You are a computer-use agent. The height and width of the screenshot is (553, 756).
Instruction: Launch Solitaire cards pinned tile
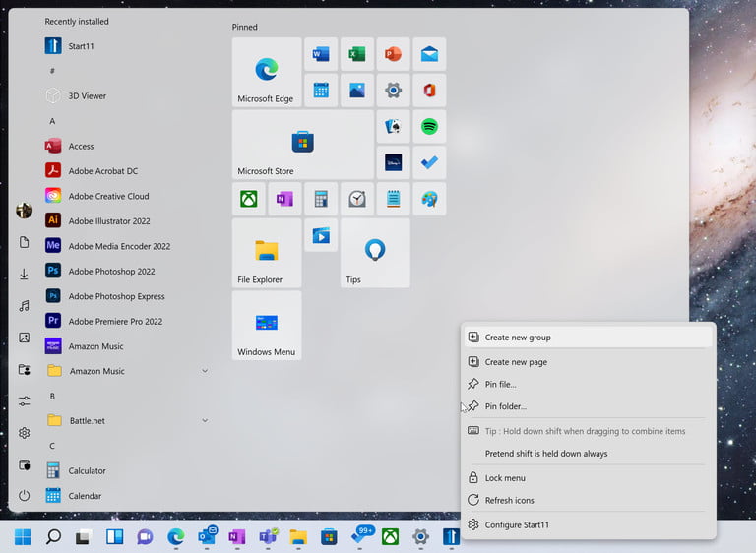tap(394, 126)
